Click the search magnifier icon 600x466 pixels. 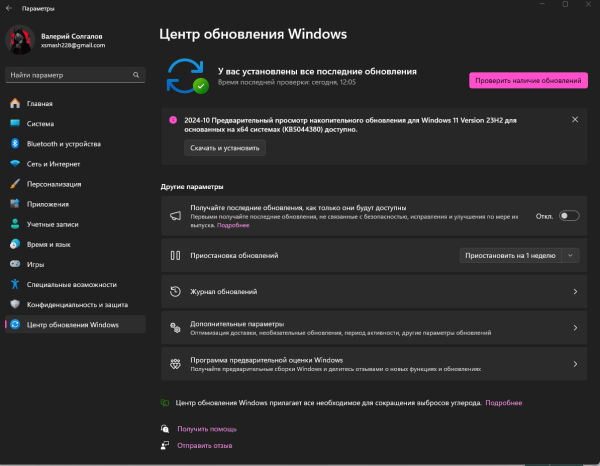point(136,75)
